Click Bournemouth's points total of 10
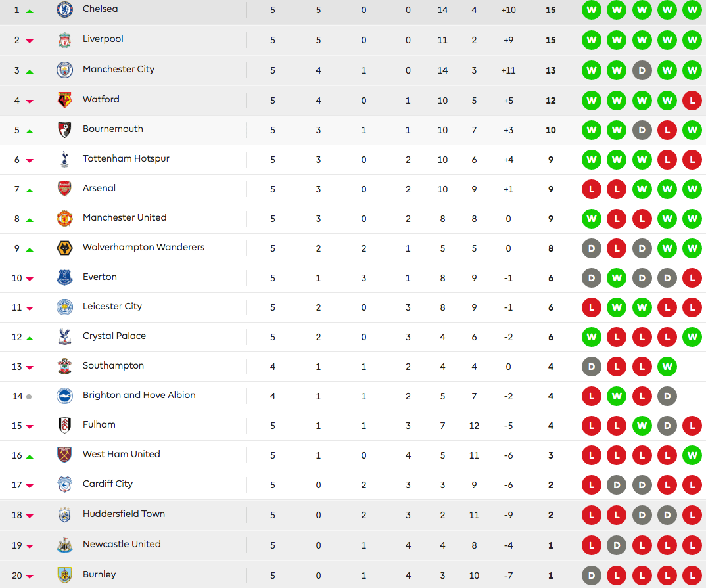Image resolution: width=706 pixels, height=588 pixels. [x=550, y=129]
